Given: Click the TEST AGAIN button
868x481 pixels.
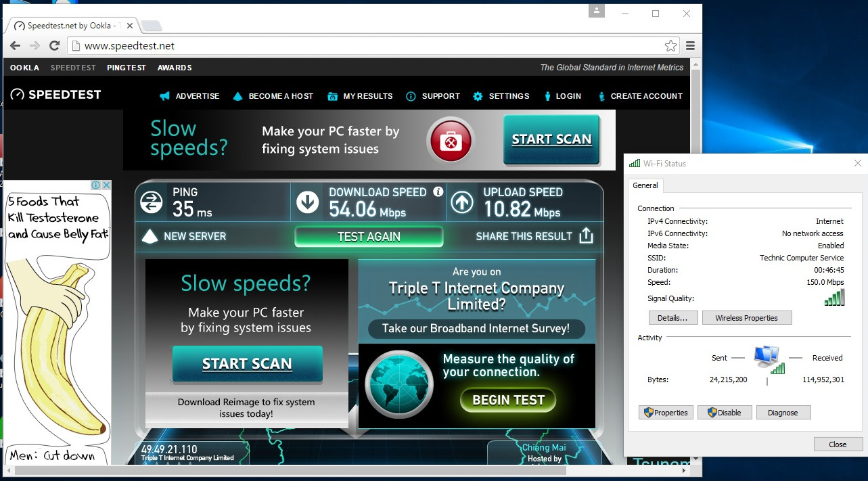Looking at the screenshot, I should point(369,237).
